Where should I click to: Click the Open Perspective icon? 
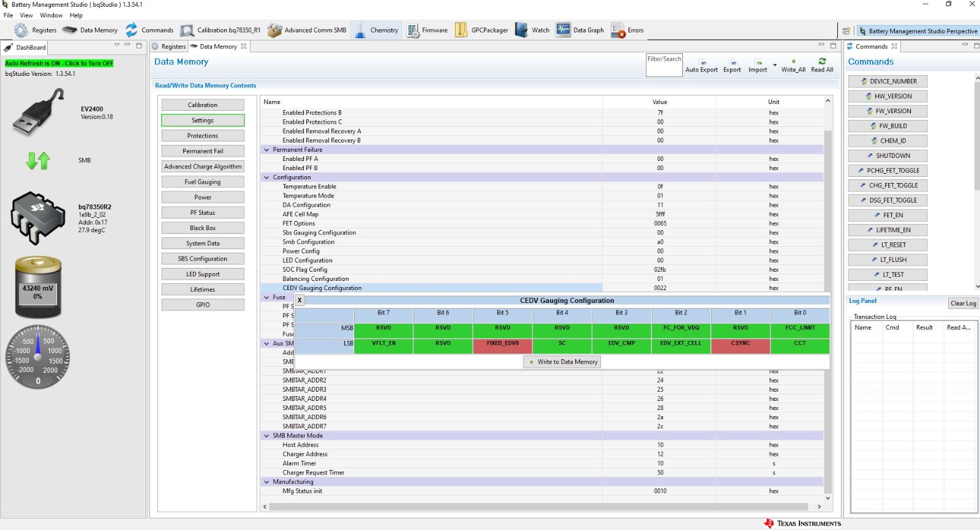tap(846, 31)
